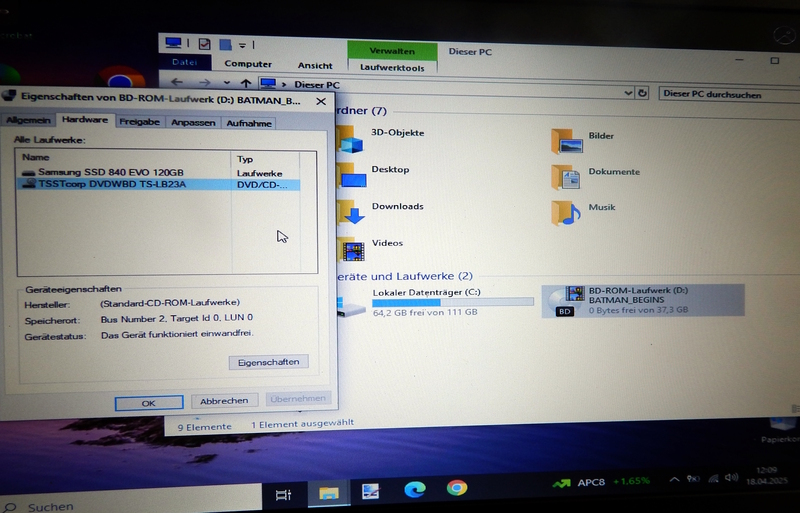The image size is (800, 513).
Task: Open the Musik folder
Action: coord(584,211)
